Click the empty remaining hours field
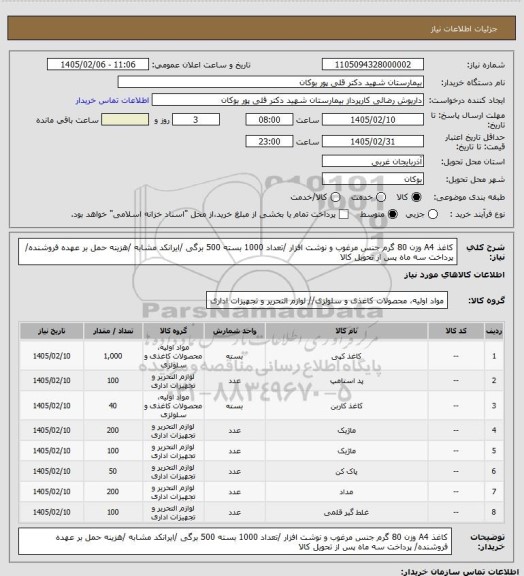Screen dimensions: 524x576 (125, 120)
